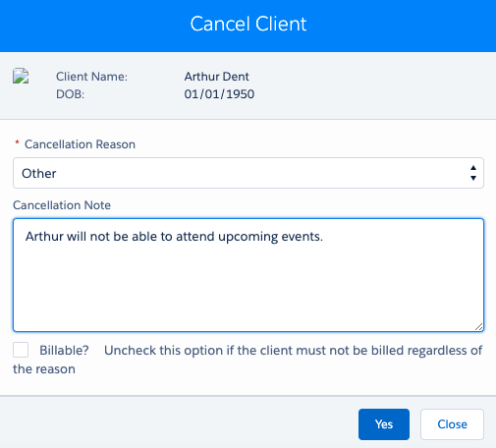The image size is (496, 448).
Task: Open the Cancellation Reason dropdown showing Other
Action: pos(248,173)
